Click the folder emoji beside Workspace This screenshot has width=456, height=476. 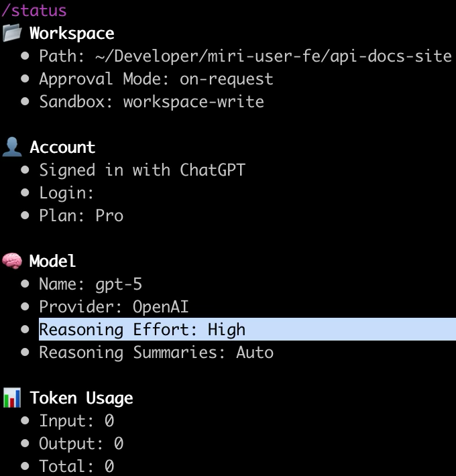point(12,33)
